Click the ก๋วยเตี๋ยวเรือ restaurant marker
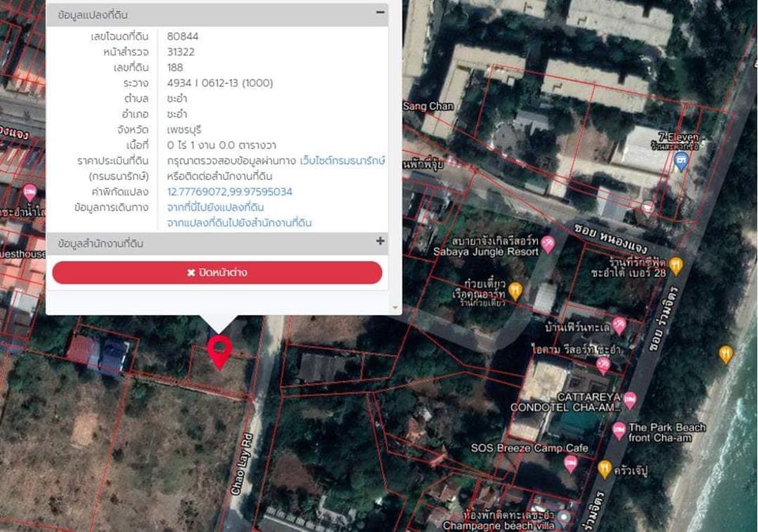The width and height of the screenshot is (758, 532). tap(516, 291)
